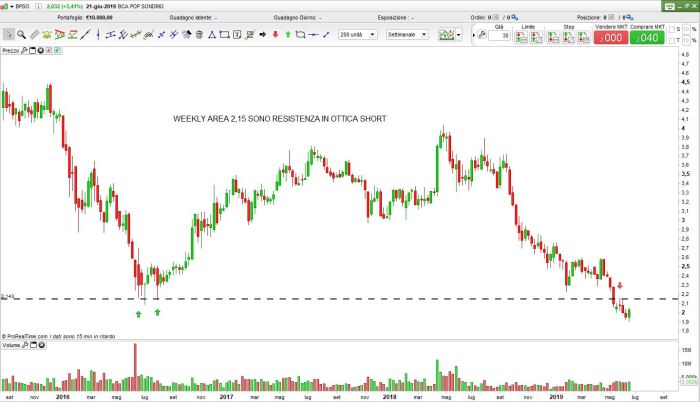Select the green up arrow drawing tool

(x=288, y=35)
